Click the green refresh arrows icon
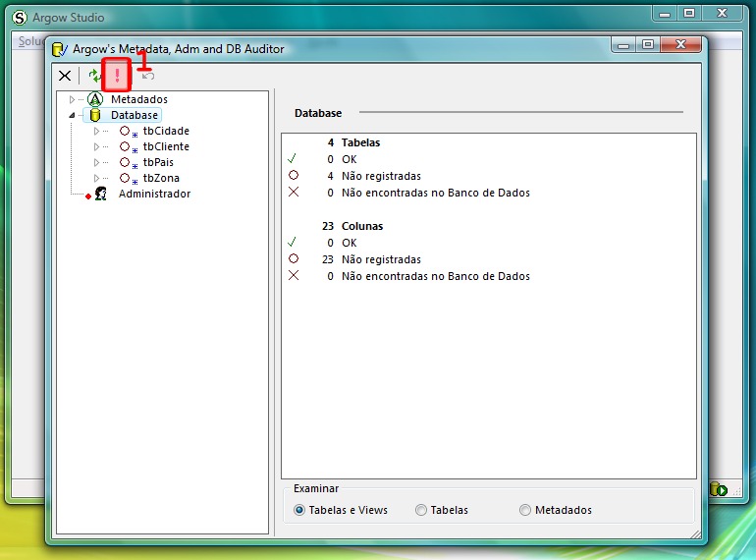756x560 pixels. click(x=94, y=76)
